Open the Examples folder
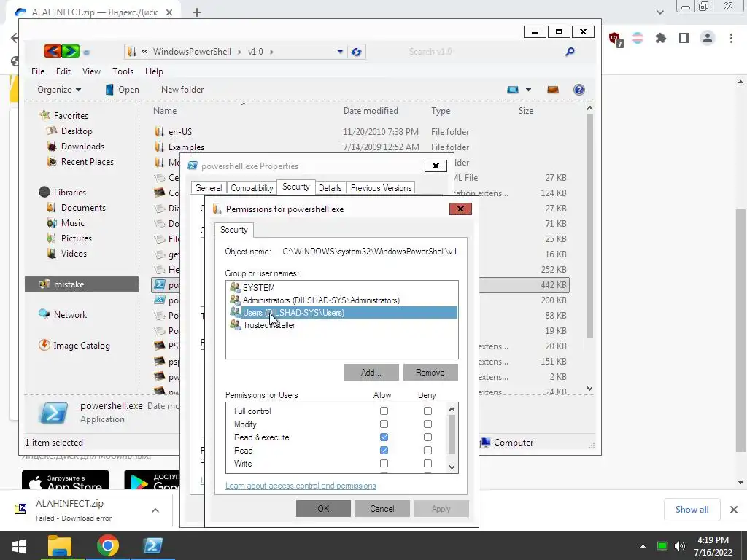This screenshot has height=560, width=747. click(186, 147)
